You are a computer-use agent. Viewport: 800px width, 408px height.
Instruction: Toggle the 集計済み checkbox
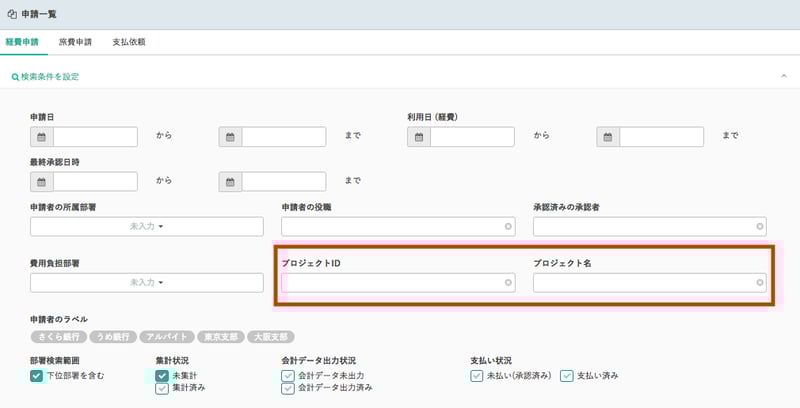click(x=162, y=389)
